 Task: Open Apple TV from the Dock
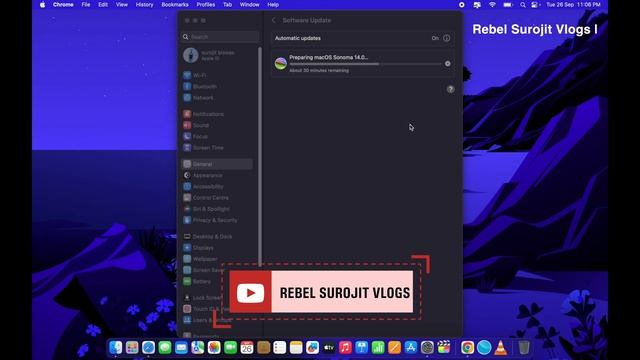329,348
